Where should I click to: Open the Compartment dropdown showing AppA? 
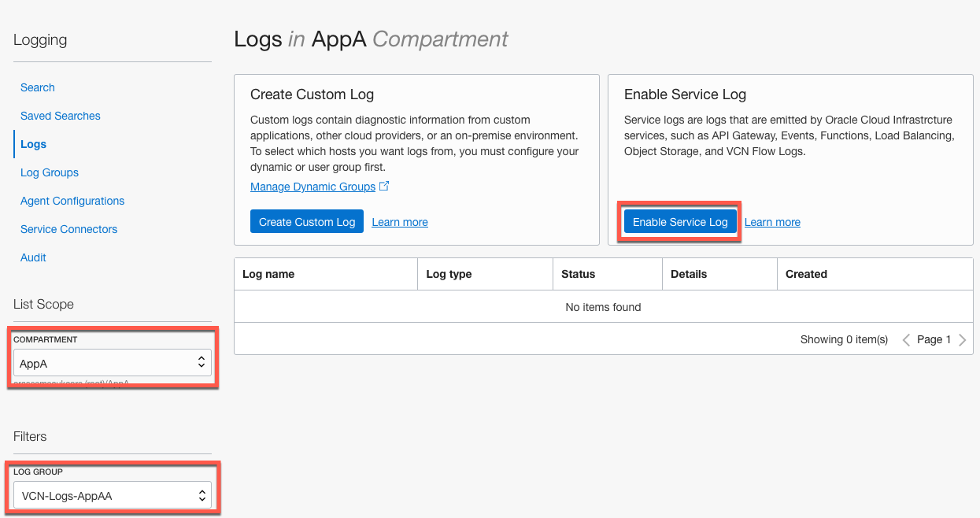(113, 362)
